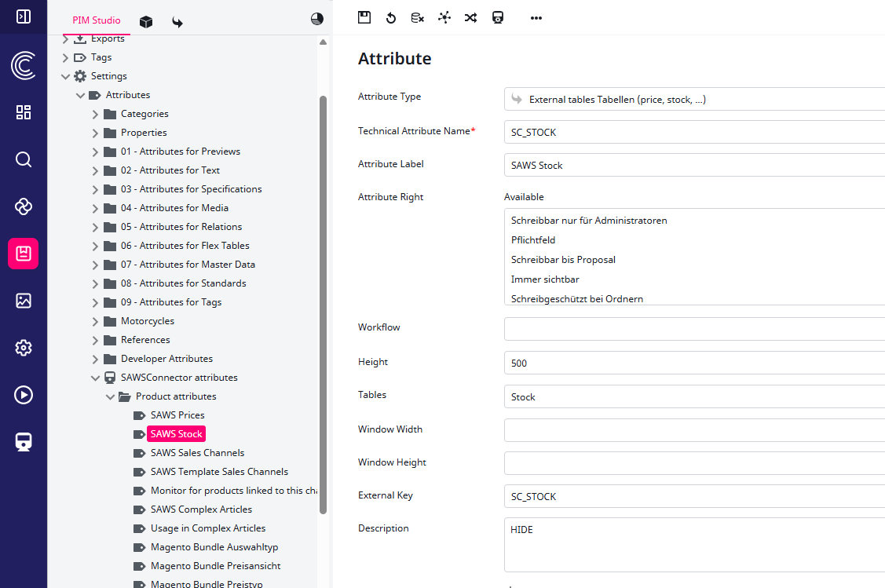The image size is (885, 588).
Task: Click the undo/reset arrow icon in toolbar
Action: (x=391, y=17)
